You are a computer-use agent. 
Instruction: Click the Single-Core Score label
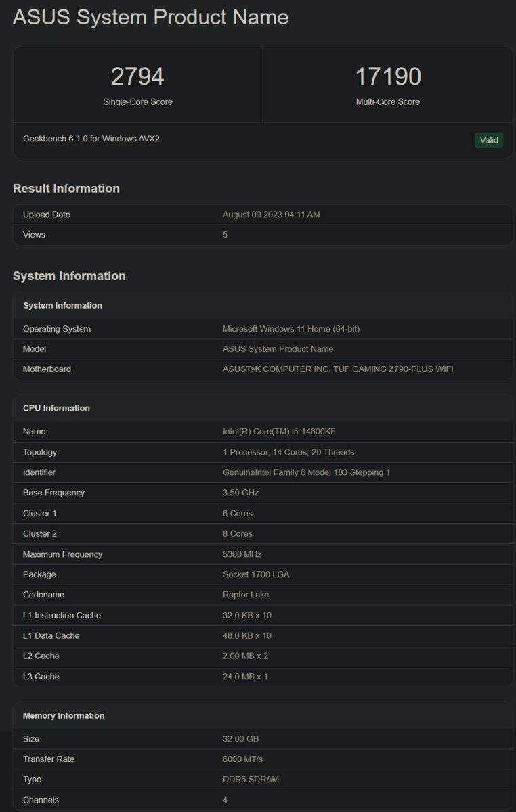[137, 101]
